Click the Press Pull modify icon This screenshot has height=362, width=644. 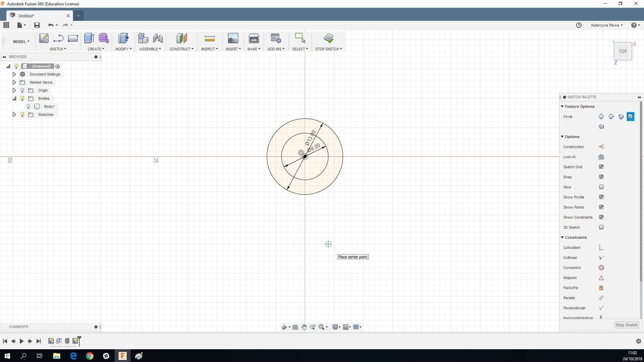point(123,38)
